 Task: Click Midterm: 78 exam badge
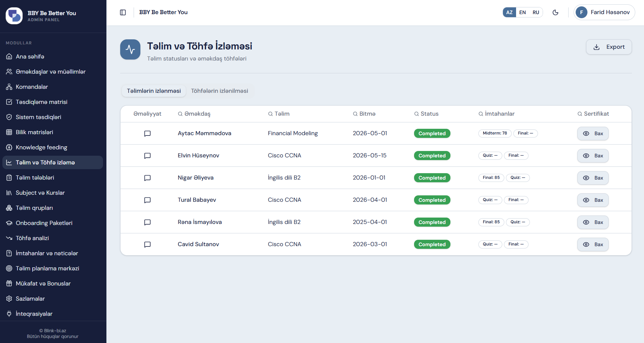tap(495, 134)
